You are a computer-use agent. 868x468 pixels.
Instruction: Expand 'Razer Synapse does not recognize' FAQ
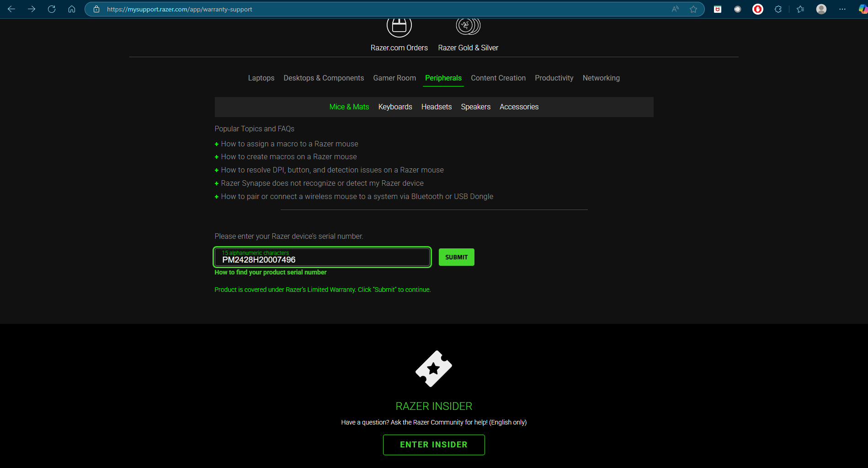(x=322, y=183)
